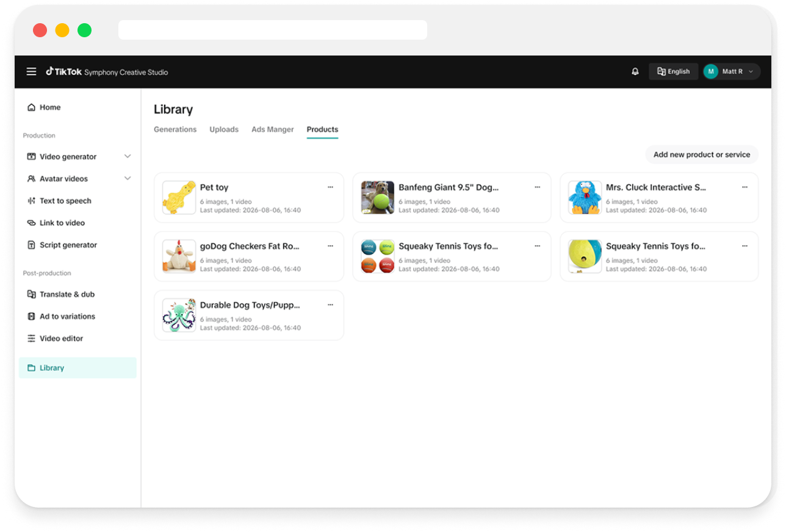
Task: Click the goDog Checkers chicken thumbnail
Action: 179,256
